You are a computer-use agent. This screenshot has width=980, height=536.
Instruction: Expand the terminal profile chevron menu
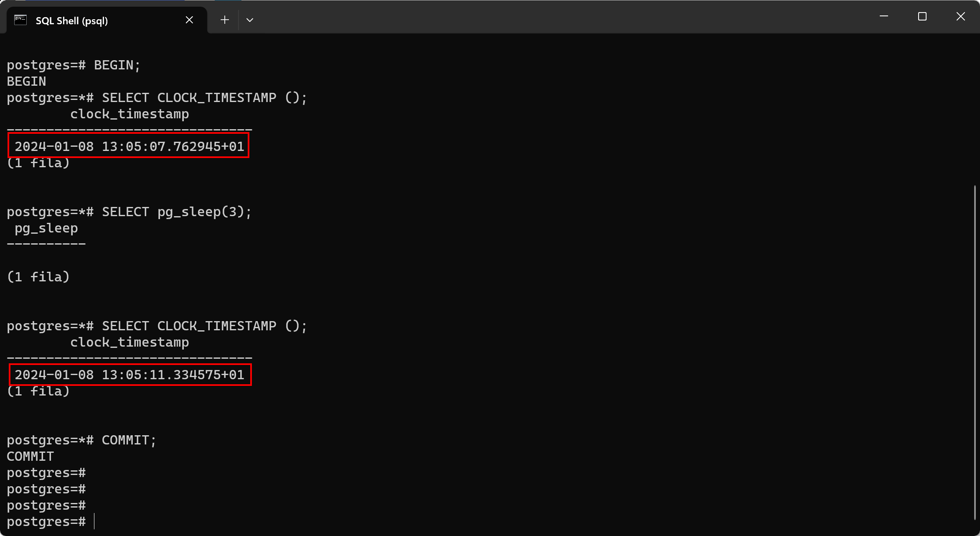249,20
